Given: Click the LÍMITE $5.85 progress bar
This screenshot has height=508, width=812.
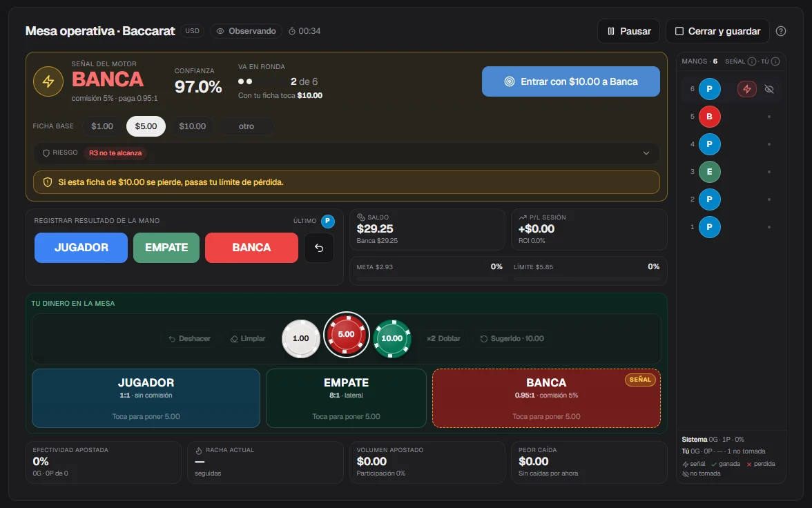Looking at the screenshot, I should 587,279.
